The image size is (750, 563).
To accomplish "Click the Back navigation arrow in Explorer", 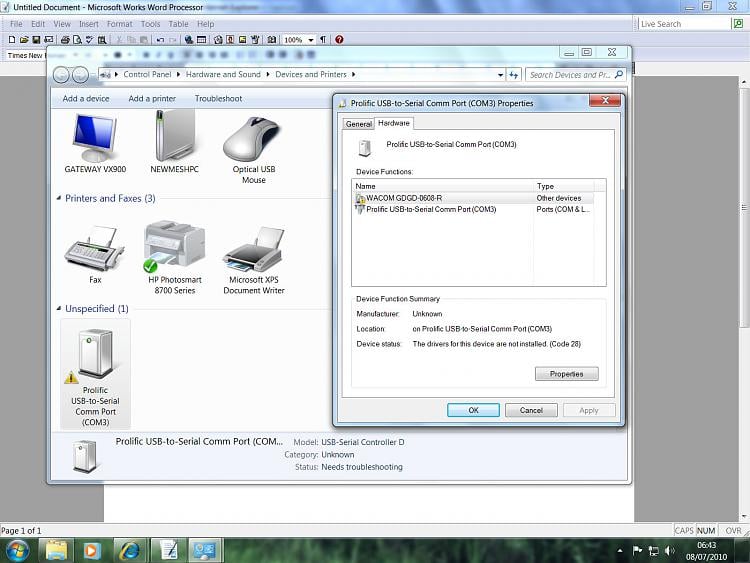I will pyautogui.click(x=61, y=75).
